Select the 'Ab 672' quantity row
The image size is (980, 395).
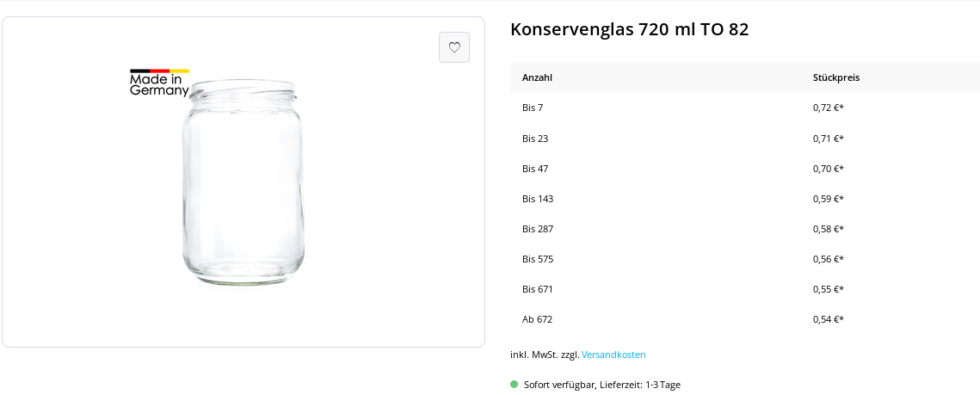point(537,319)
